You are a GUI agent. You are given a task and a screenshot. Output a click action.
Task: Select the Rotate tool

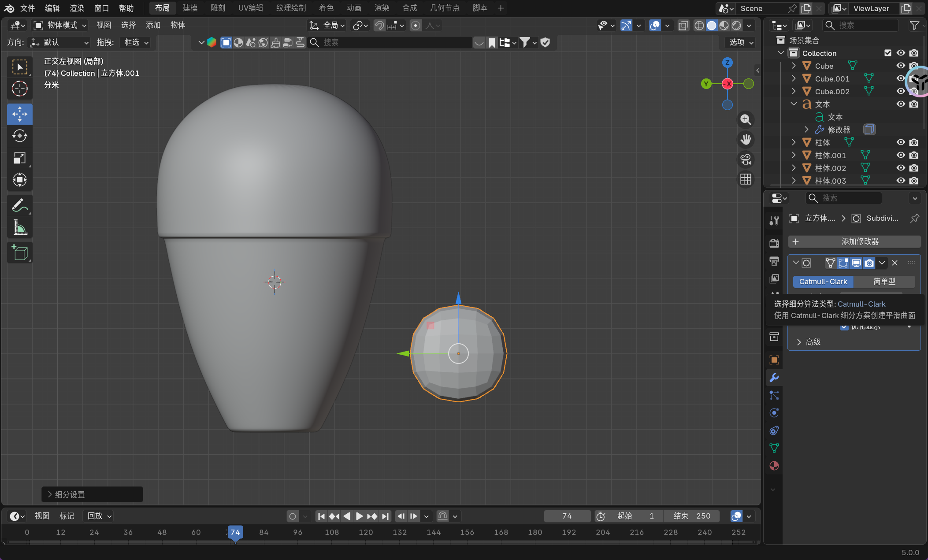19,136
